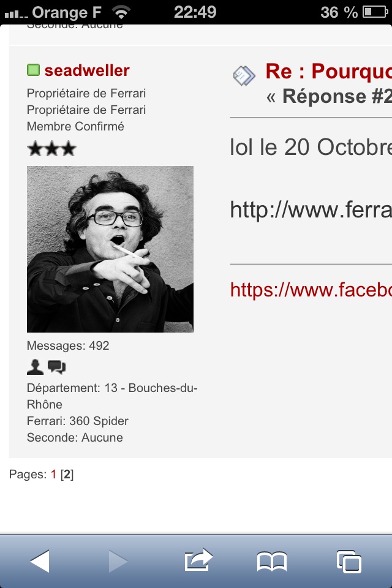Select current page 2 in pagination
392x588 pixels.
67,474
